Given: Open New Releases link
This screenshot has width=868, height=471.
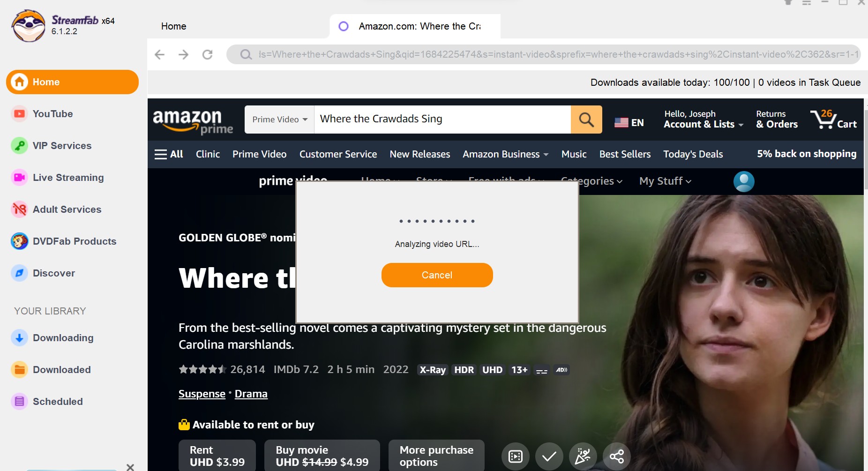Looking at the screenshot, I should [420, 154].
